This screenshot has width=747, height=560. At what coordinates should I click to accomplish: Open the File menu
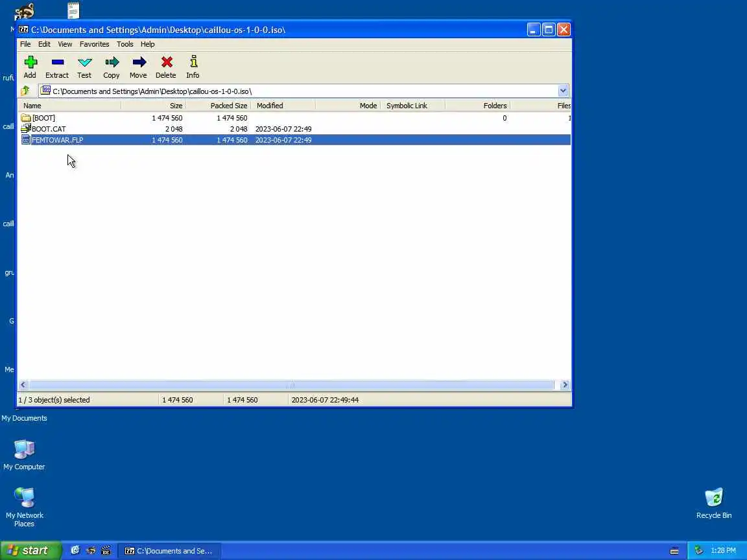(25, 44)
